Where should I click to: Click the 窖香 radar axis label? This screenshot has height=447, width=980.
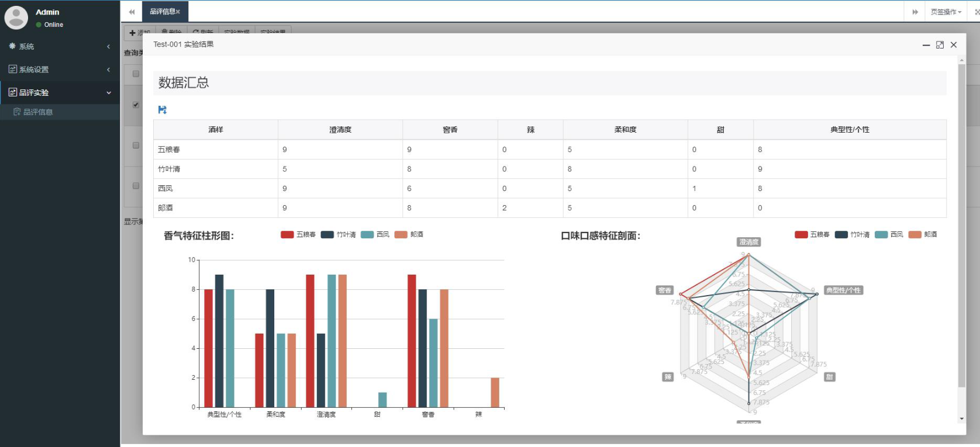click(665, 290)
